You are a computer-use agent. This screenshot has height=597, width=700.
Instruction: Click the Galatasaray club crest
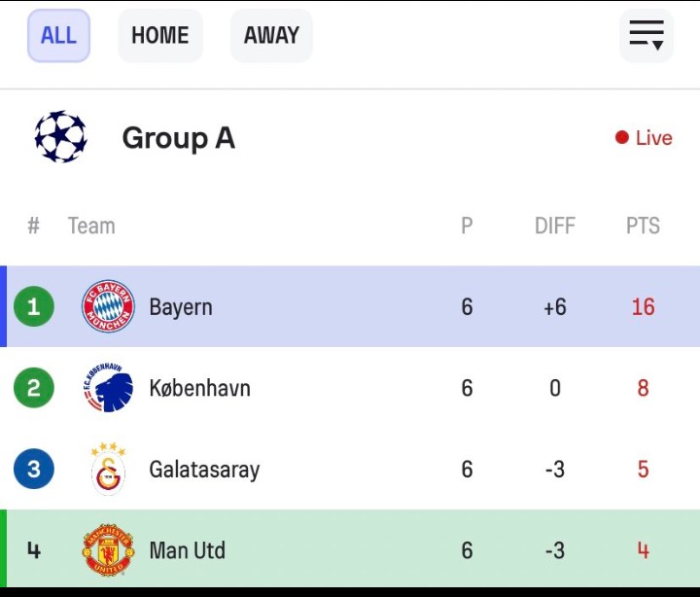pos(108,470)
